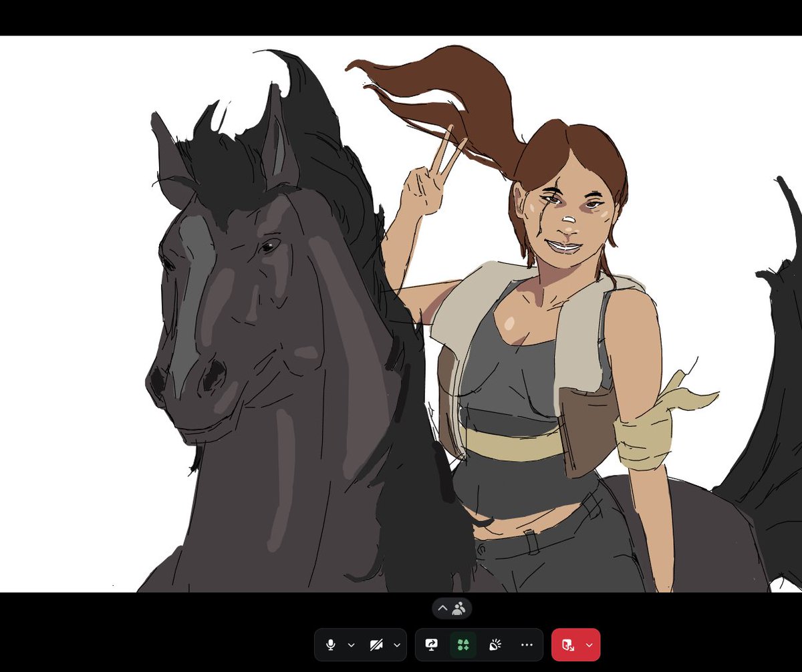Click the shared drawing of horse rider

[401, 314]
